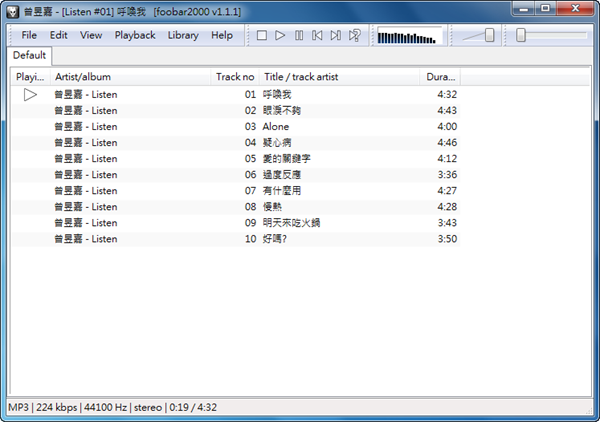Viewport: 600px width, 422px height.
Task: Open the Playback menu
Action: [x=135, y=35]
